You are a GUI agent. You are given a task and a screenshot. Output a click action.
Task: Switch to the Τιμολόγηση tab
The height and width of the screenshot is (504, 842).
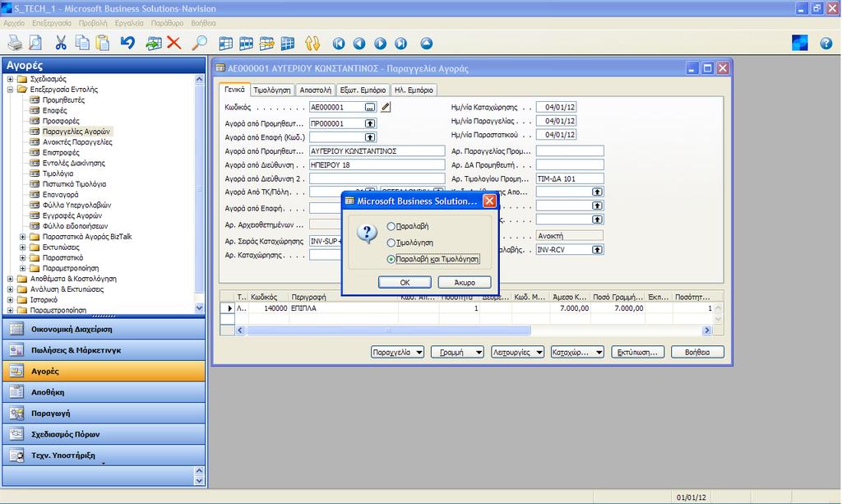[x=271, y=90]
